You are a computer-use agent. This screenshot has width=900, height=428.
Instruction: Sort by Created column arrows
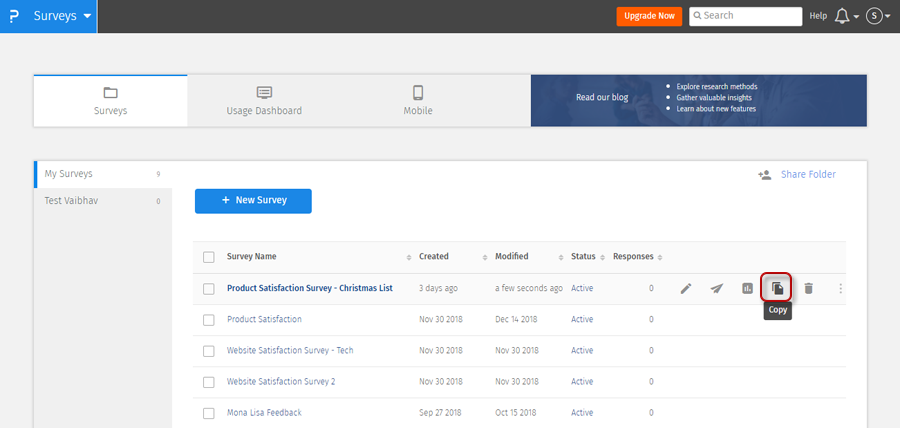[x=485, y=258]
